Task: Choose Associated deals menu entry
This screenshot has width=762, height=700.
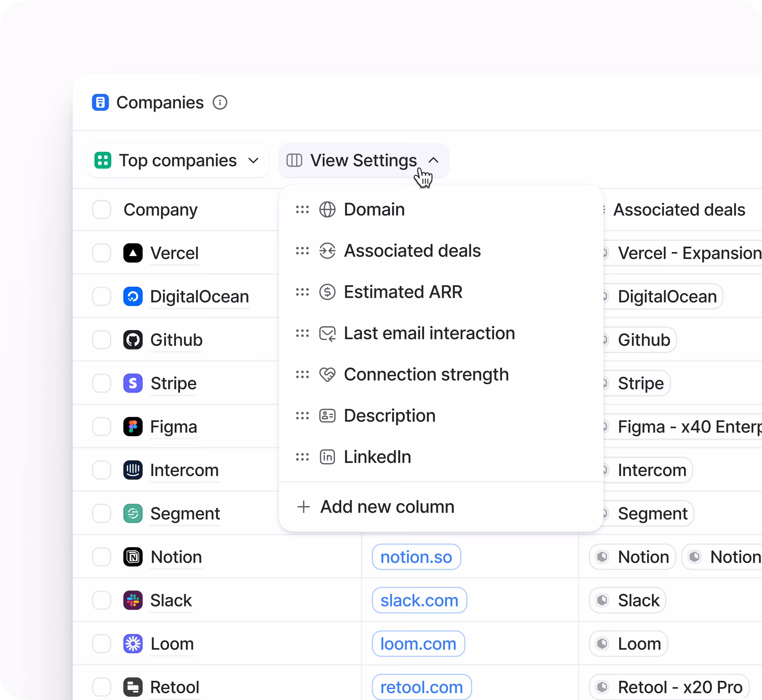Action: (x=412, y=251)
